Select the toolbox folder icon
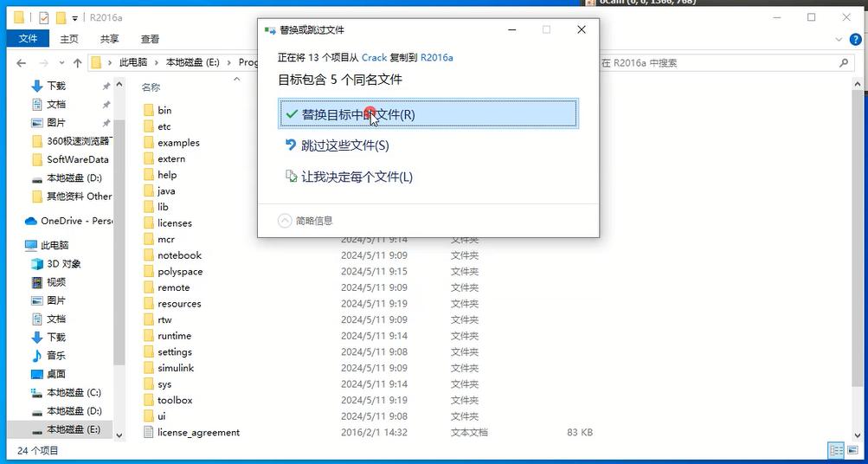The height and width of the screenshot is (464, 868). (x=148, y=400)
